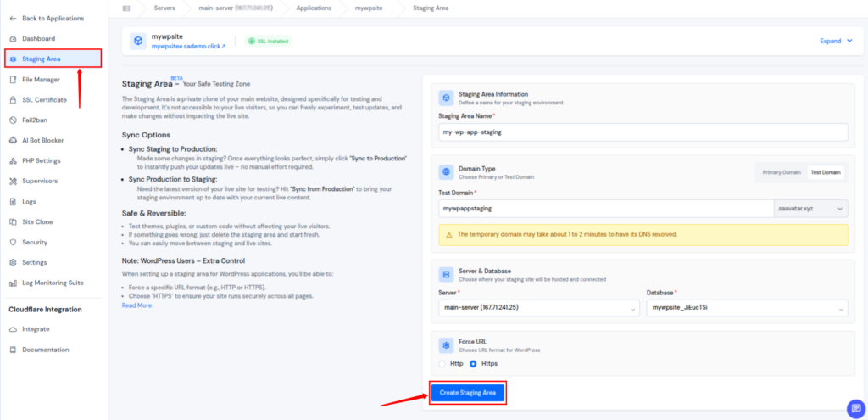Click the DNS warning triangle icon
This screenshot has height=420, width=868.
pyautogui.click(x=448, y=234)
